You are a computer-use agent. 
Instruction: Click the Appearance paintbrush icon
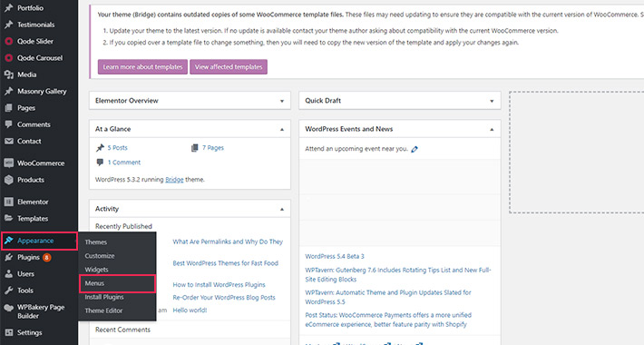(9, 241)
